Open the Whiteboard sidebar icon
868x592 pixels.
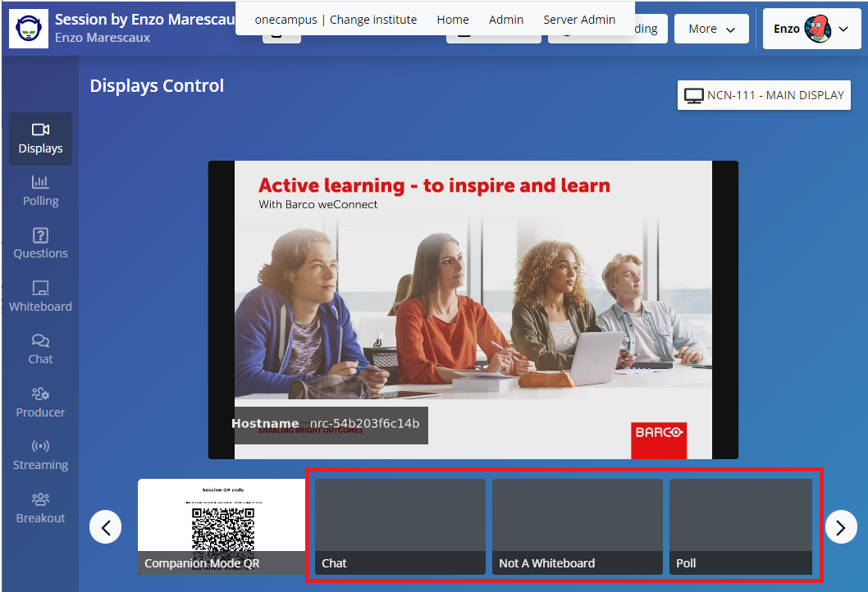pos(40,297)
